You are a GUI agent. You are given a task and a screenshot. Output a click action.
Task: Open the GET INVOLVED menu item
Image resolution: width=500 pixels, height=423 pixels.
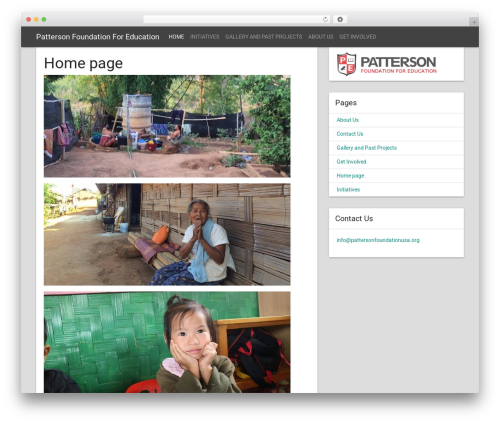point(358,37)
